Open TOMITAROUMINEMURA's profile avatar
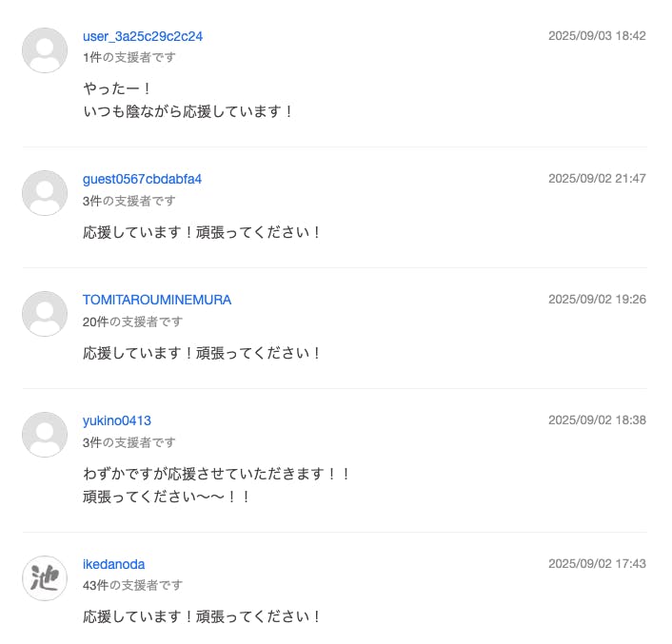The width and height of the screenshot is (672, 644). click(x=45, y=314)
